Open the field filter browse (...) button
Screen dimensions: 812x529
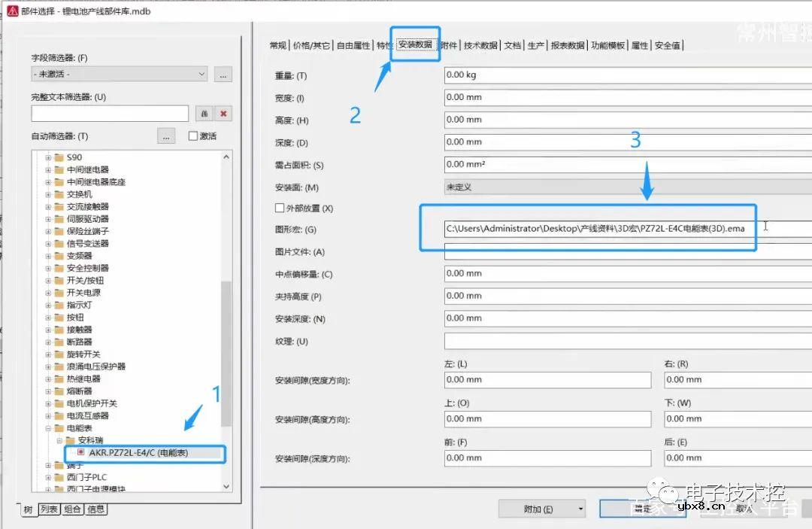coord(223,74)
